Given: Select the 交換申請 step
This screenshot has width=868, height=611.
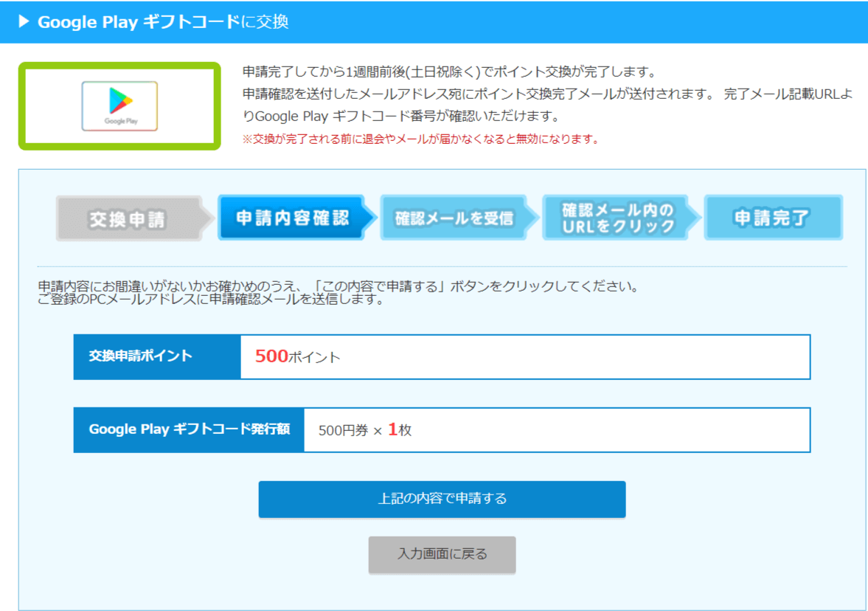Looking at the screenshot, I should click(x=134, y=219).
